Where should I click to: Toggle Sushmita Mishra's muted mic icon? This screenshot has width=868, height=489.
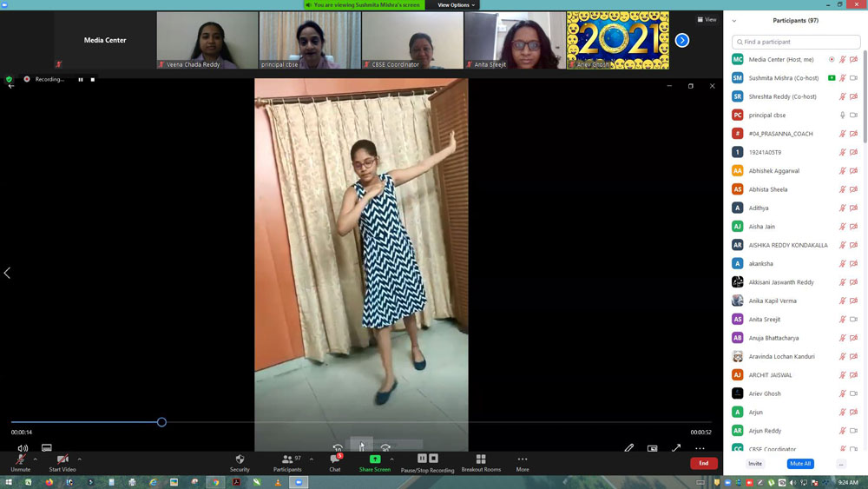[843, 78]
